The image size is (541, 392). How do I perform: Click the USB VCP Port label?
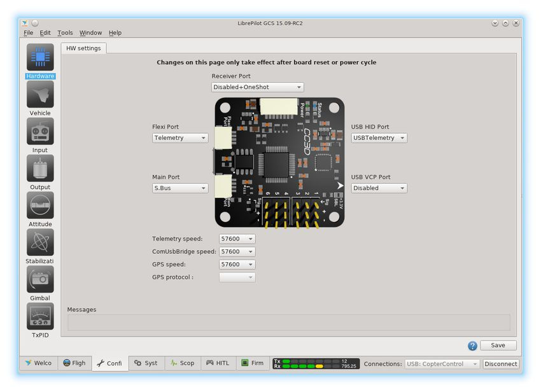click(x=370, y=177)
